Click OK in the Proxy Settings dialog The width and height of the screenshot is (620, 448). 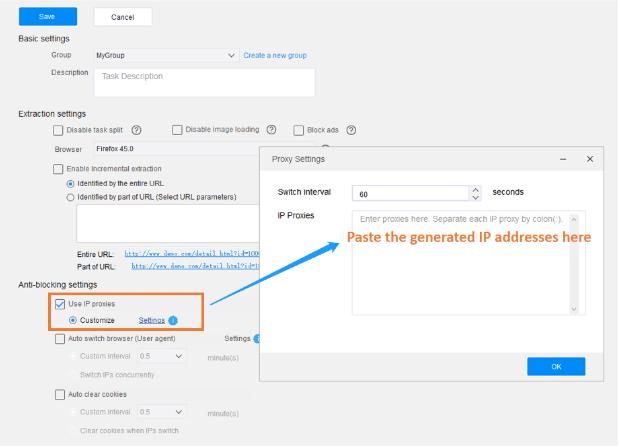(556, 367)
